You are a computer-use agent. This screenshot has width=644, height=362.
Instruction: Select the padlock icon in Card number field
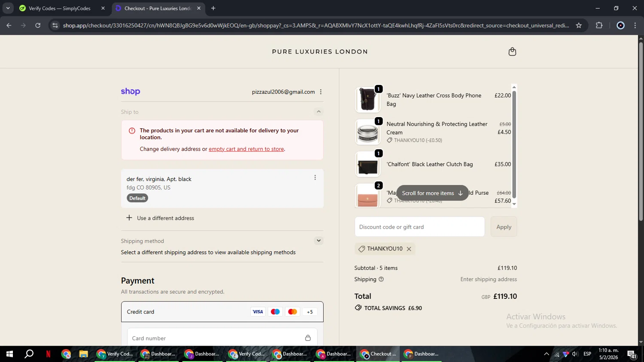tap(308, 338)
